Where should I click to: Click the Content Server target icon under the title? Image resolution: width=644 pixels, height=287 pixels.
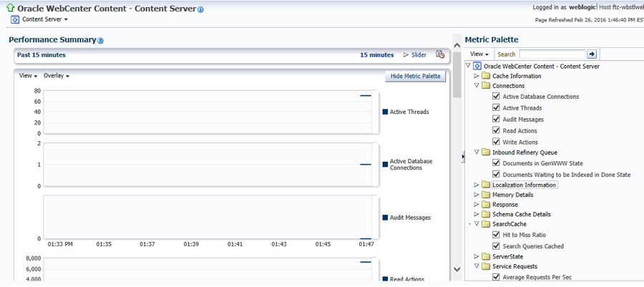15,20
